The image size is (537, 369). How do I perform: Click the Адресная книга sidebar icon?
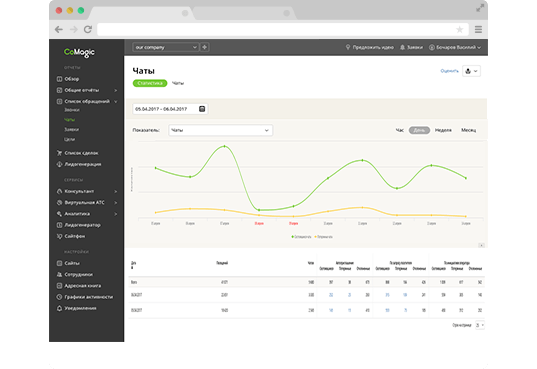click(59, 286)
